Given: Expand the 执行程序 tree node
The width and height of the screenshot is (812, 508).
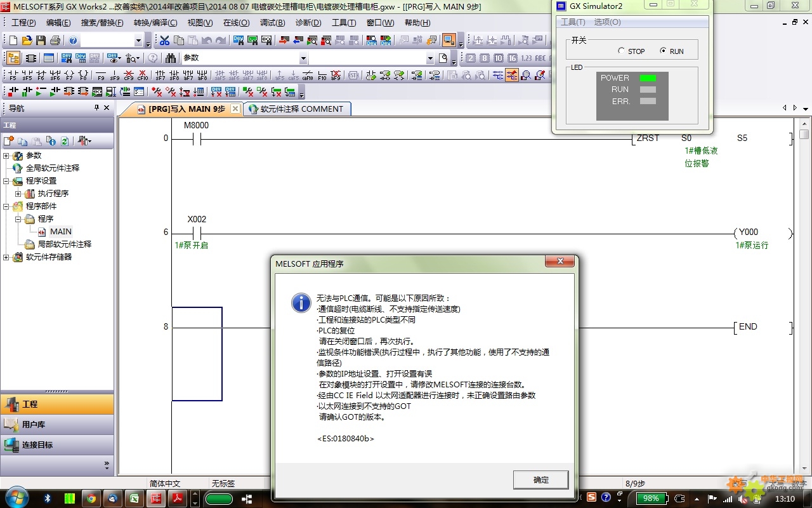Looking at the screenshot, I should point(18,194).
